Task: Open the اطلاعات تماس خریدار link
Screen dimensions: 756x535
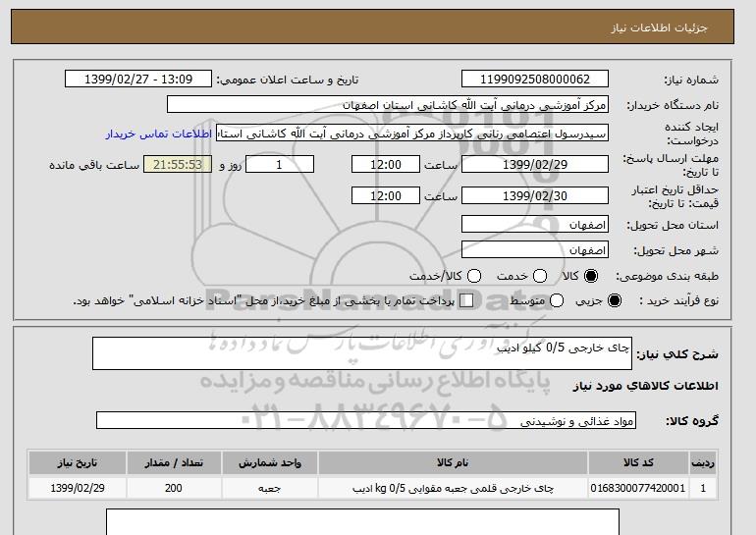Action: (159, 134)
